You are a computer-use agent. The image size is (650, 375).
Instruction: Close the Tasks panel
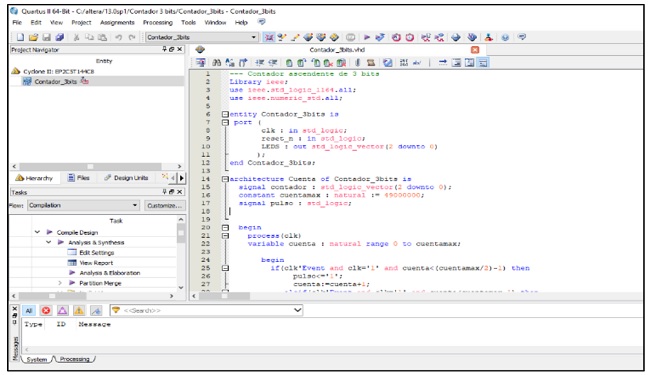[179, 192]
